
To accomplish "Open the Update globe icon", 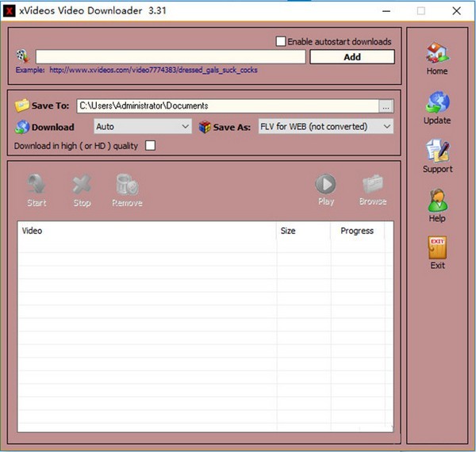I will 437,103.
